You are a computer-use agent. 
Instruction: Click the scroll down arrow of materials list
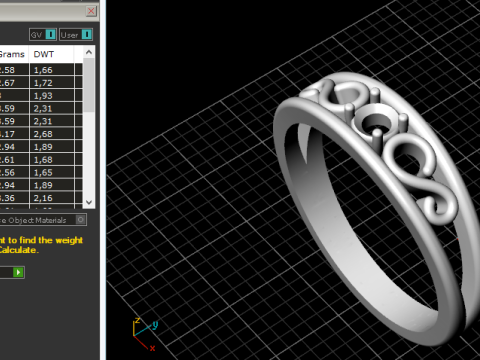(x=89, y=202)
